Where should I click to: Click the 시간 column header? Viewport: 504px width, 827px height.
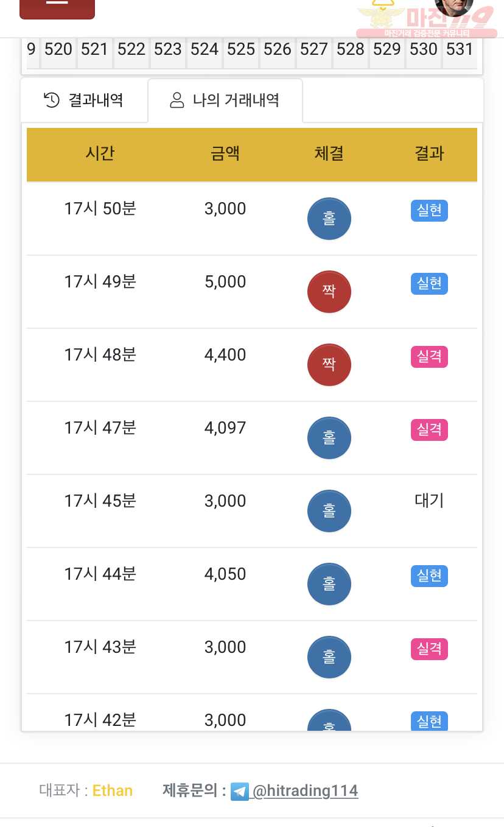point(100,153)
